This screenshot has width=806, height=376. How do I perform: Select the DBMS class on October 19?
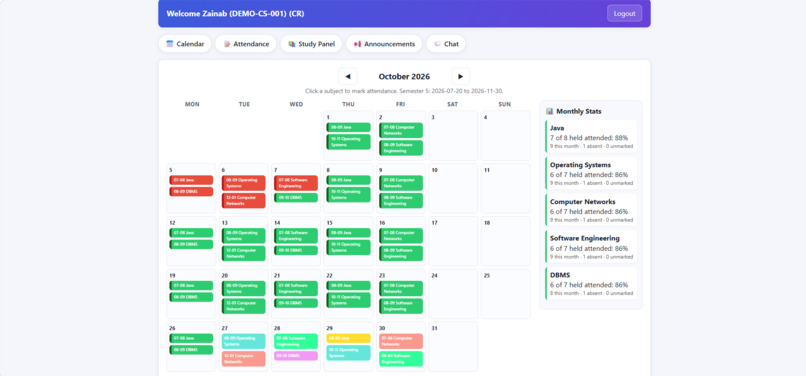[191, 297]
